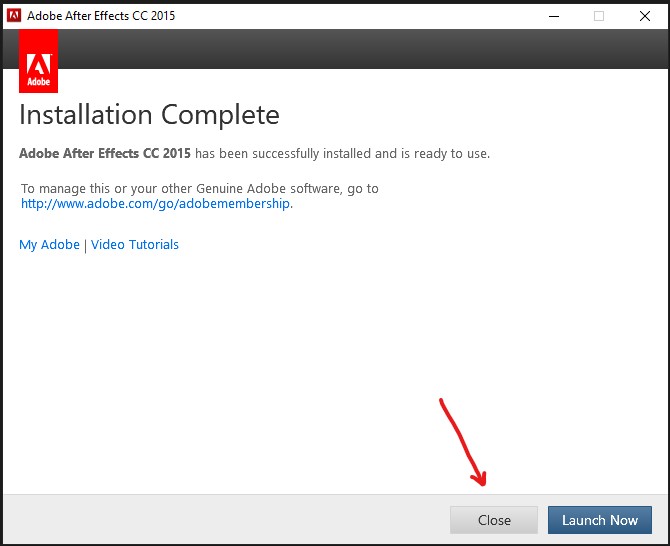Click the Installation Complete heading

coord(149,115)
